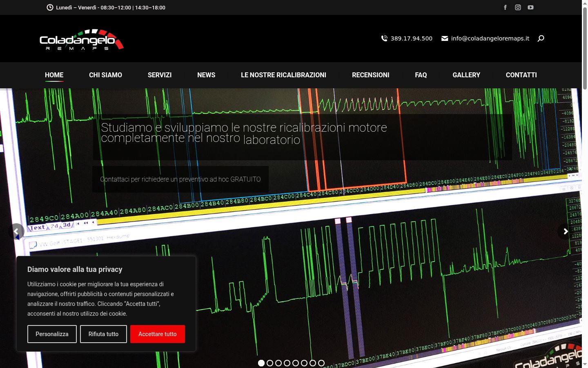This screenshot has height=368, width=588.
Task: Select the fourth slider pagination dot
Action: pyautogui.click(x=287, y=363)
